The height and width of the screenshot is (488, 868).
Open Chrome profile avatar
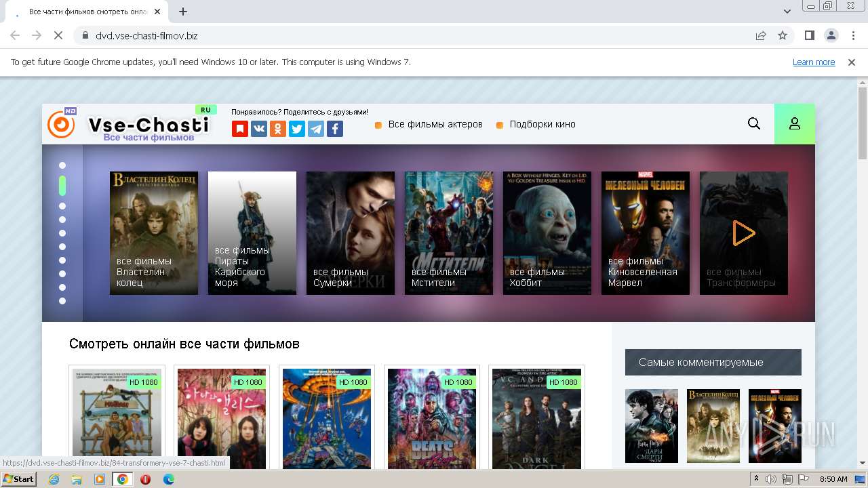coord(831,35)
